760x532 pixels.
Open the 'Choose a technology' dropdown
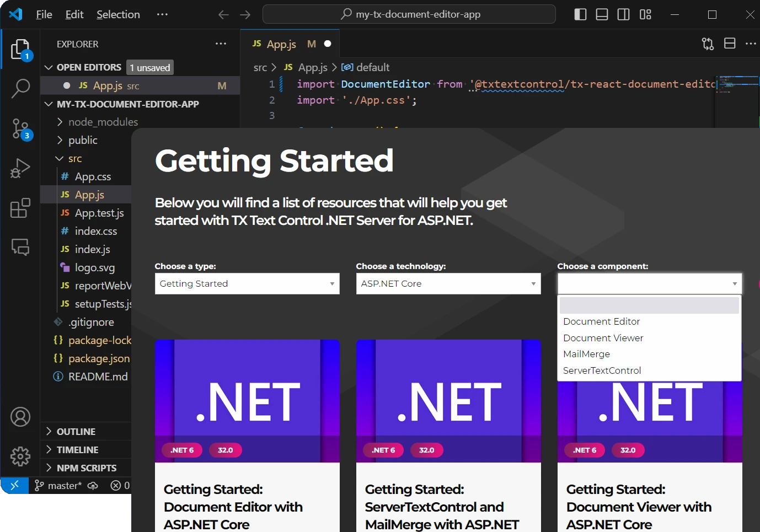[448, 284]
